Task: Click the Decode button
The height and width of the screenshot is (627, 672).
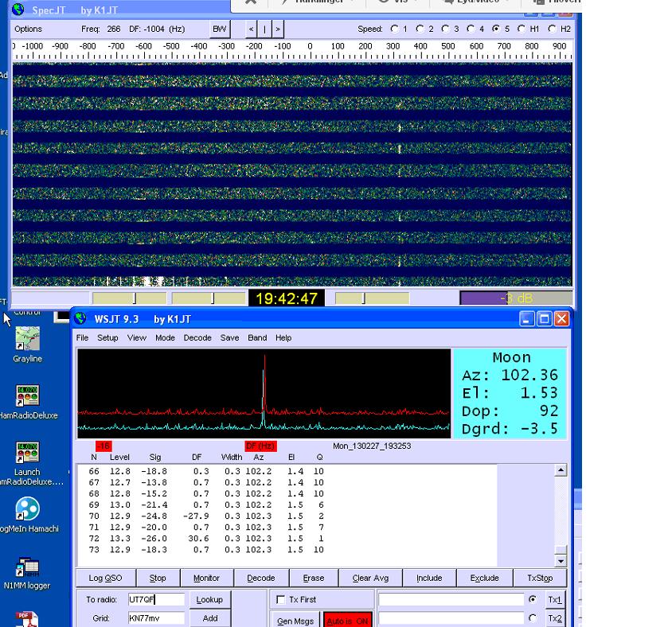Action: [261, 578]
